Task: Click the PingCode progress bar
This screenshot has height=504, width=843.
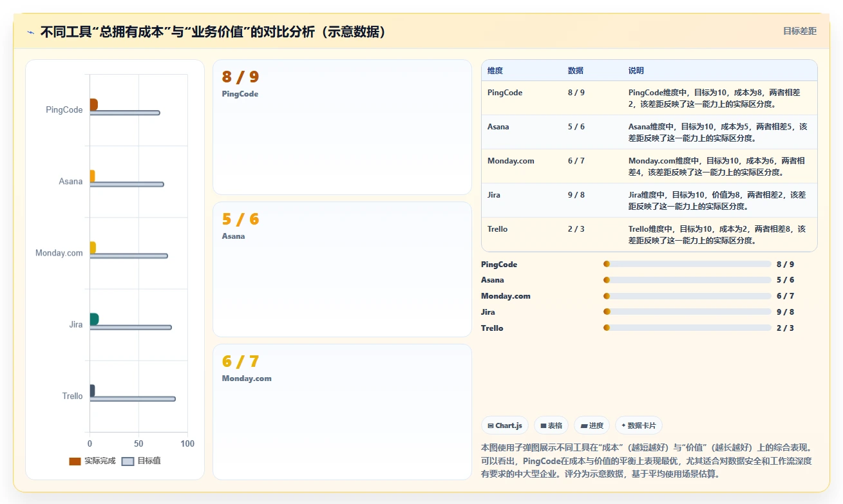Action: (x=687, y=264)
